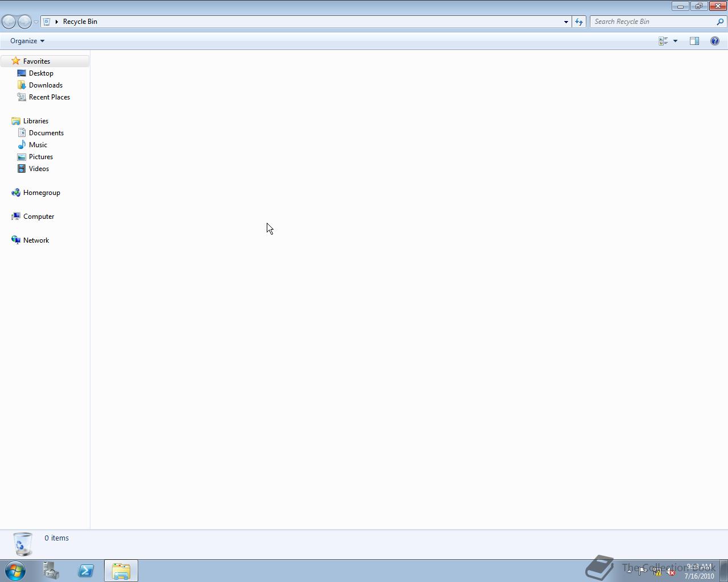Click the Explorer taskbar button
The image size is (728, 582).
(121, 571)
